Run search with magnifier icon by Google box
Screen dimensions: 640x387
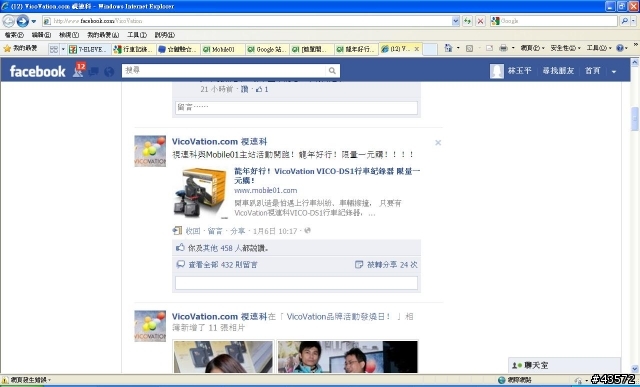click(x=624, y=21)
